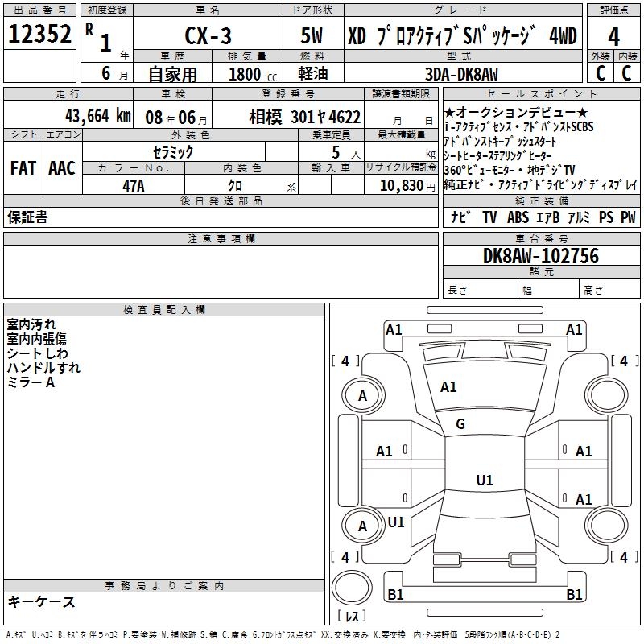Click the front left wheel marked A
The width and height of the screenshot is (644, 644).
[x=363, y=396]
